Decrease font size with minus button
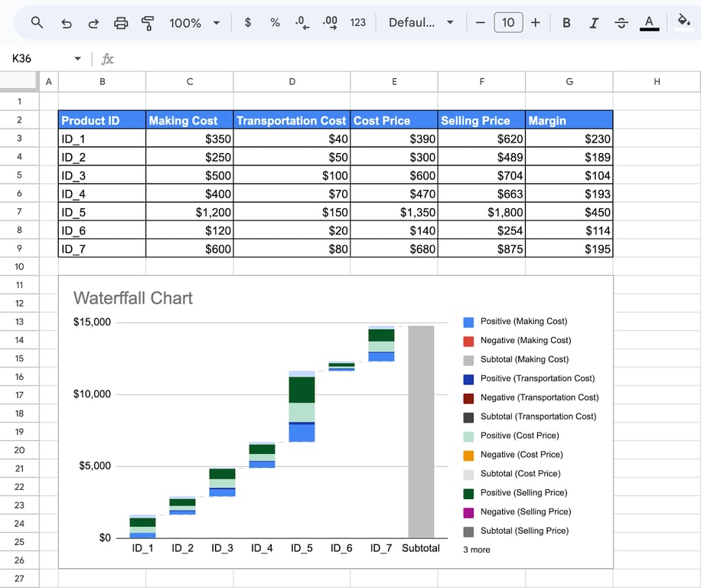Viewport: 701px width, 588px height. [x=480, y=22]
